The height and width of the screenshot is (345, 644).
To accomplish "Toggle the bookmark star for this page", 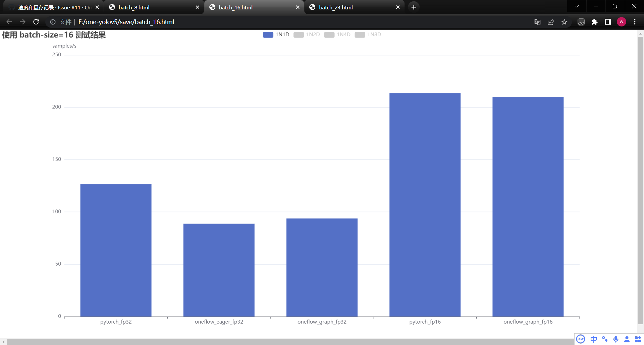I will click(x=565, y=22).
